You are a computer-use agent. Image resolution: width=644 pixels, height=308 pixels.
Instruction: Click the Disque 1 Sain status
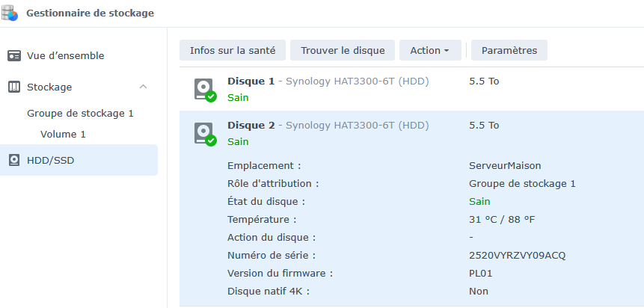(x=238, y=97)
